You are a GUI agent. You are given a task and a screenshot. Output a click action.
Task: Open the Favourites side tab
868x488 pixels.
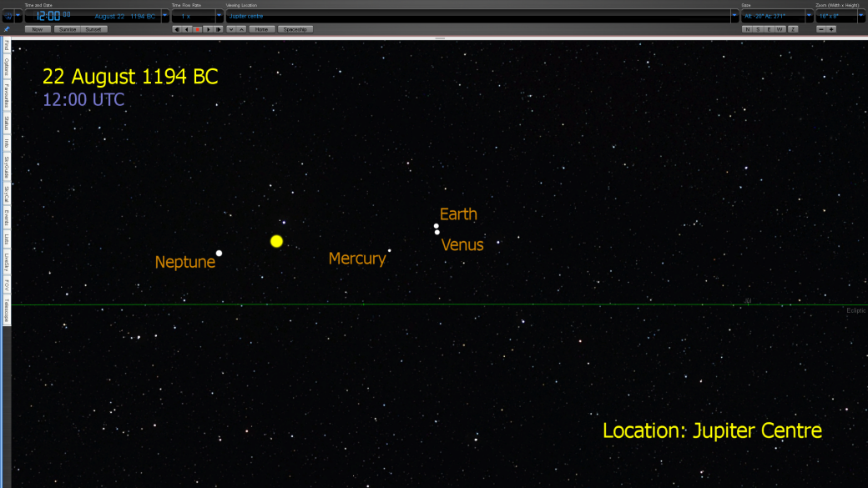tap(7, 96)
